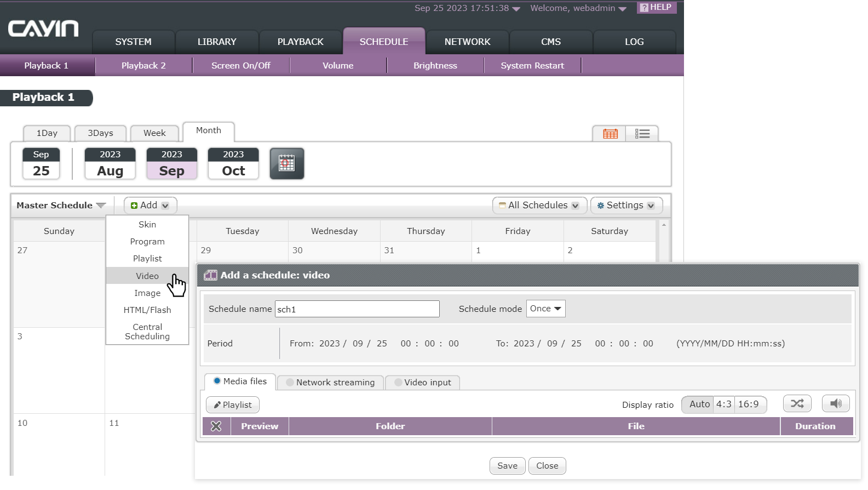Switch to calendar grid view icon
868x490 pixels.
[610, 134]
